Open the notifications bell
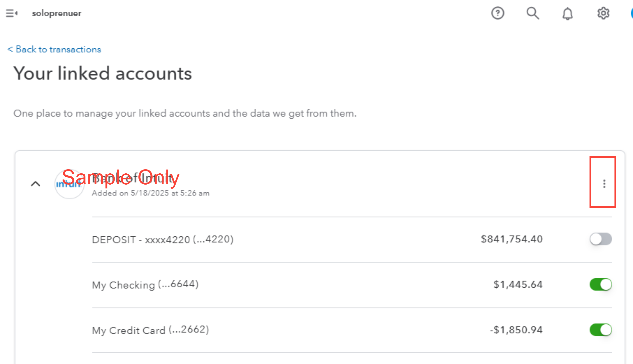The width and height of the screenshot is (633, 364). [568, 14]
